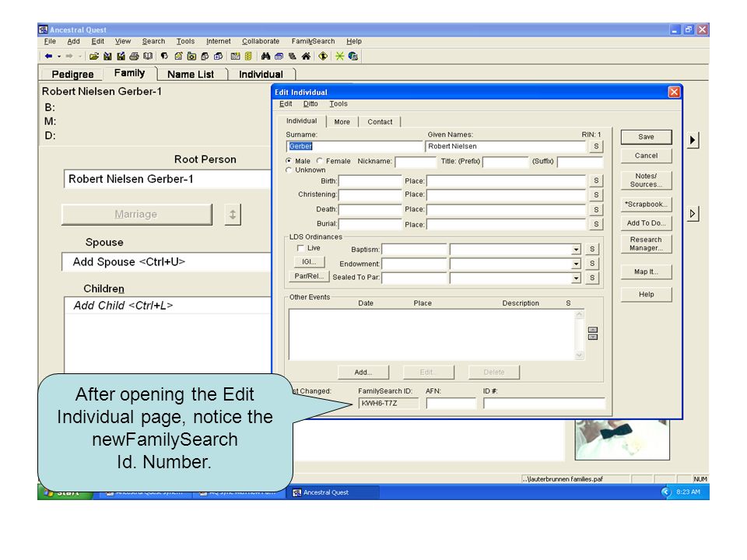The image size is (747, 560).
Task: Click Add Spouse <Ctrl+U> row
Action: tap(167, 262)
